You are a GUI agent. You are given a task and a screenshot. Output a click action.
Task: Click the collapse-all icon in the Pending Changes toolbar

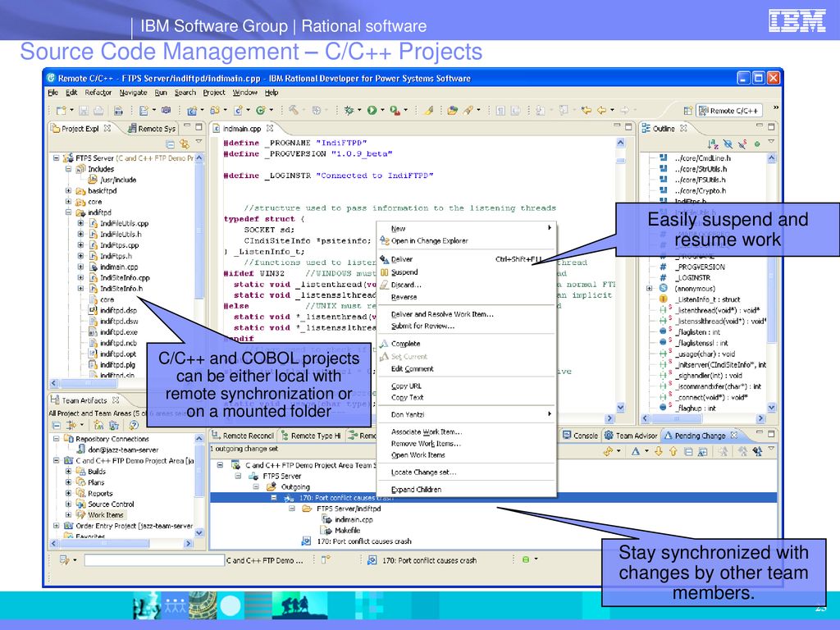point(688,452)
